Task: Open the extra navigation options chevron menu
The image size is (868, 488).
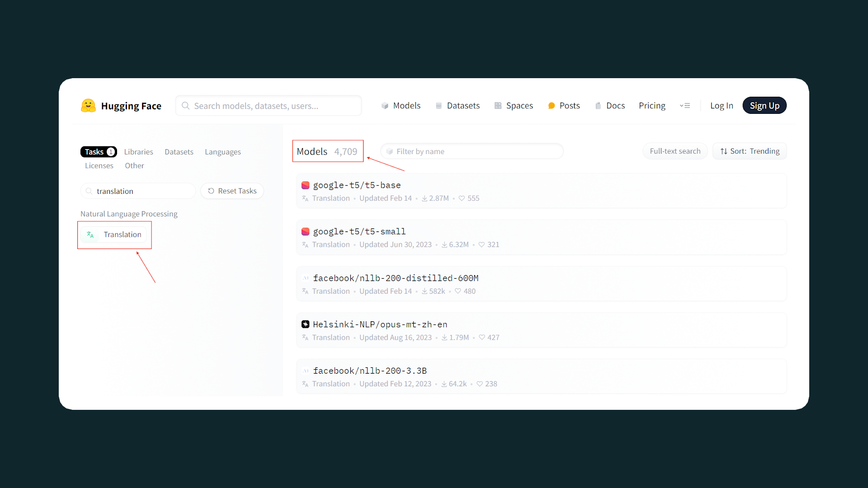Action: click(x=685, y=105)
